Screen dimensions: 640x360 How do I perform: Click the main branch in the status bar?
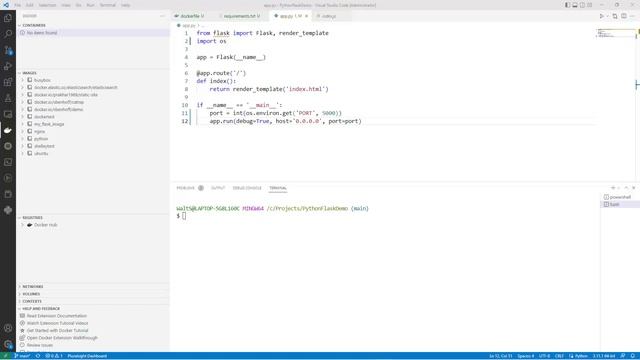[x=22, y=356]
